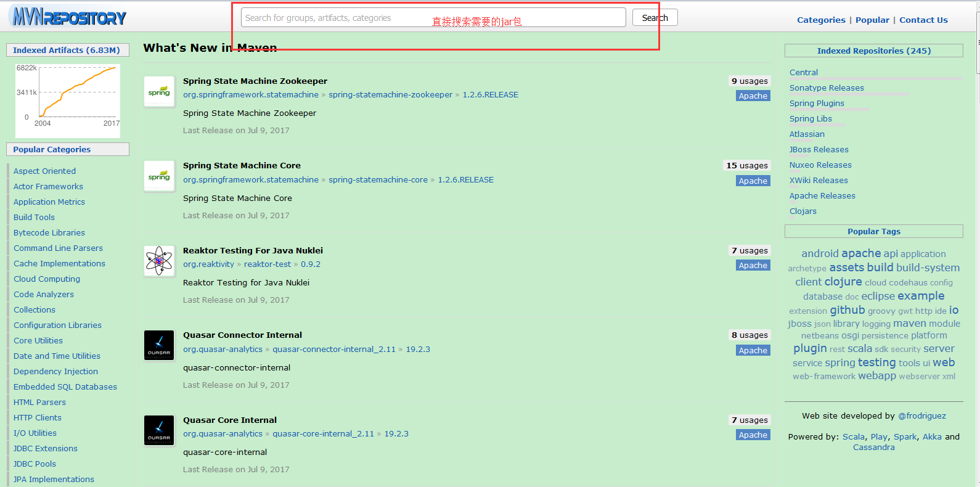Open Command Line Parsers category
Screen dimensions: 980x487
tap(58, 248)
